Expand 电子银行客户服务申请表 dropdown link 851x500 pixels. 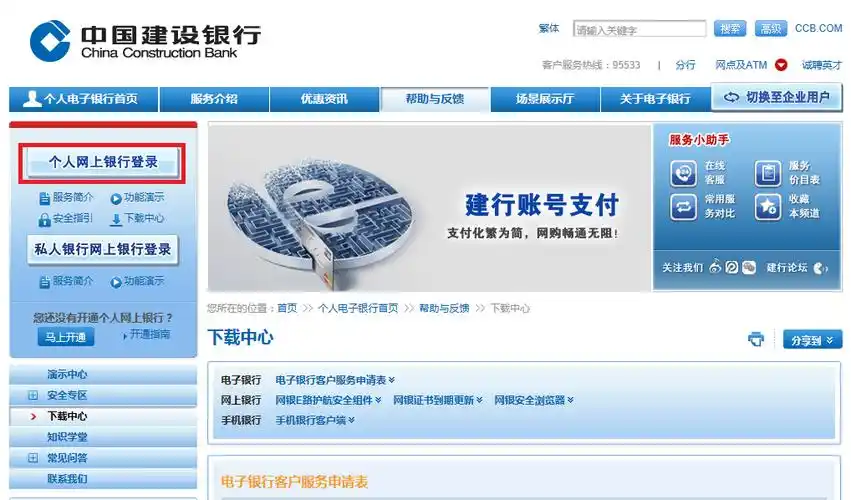[x=335, y=380]
